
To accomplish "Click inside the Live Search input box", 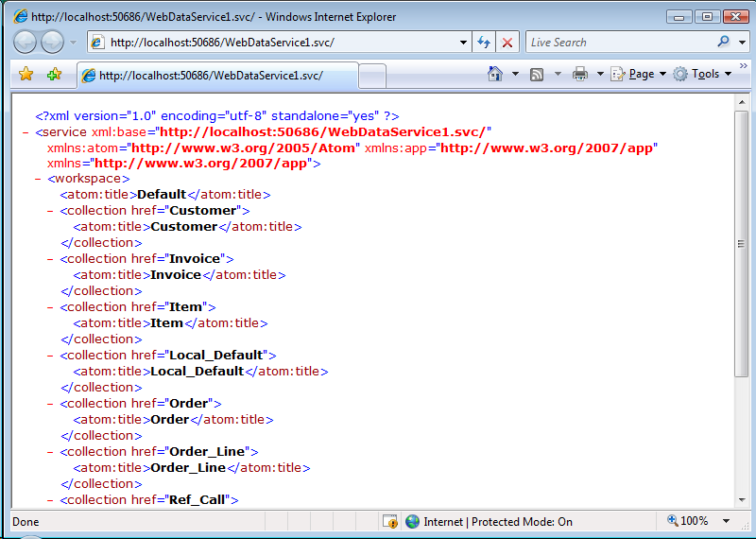I will 619,43.
